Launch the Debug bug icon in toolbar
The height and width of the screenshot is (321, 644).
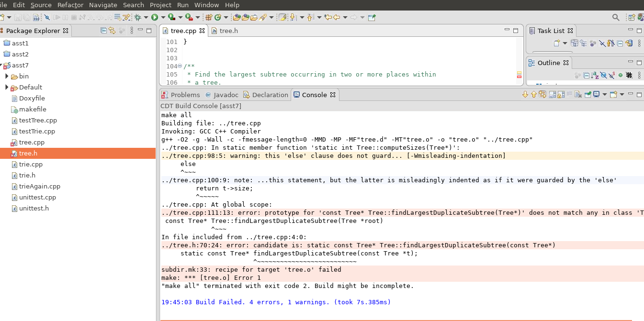point(138,17)
